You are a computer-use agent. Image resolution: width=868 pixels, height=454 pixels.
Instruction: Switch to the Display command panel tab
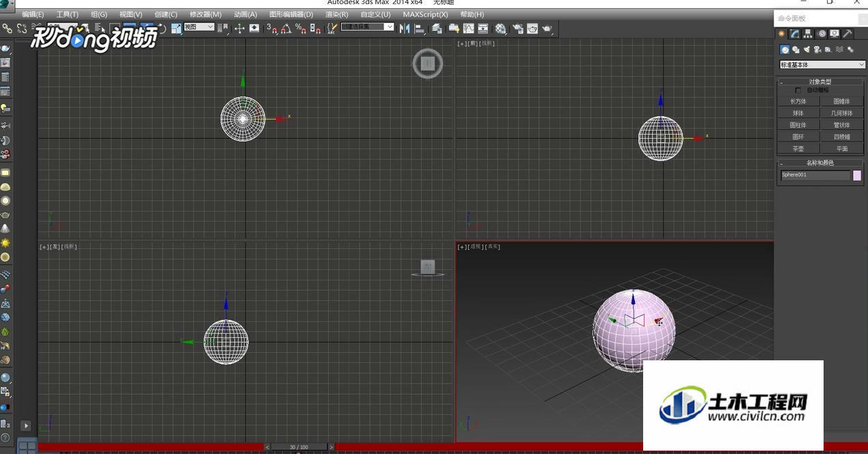coord(835,34)
